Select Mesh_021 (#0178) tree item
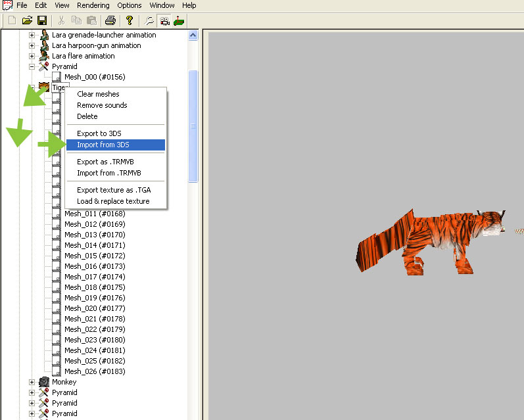Image resolution: width=524 pixels, height=420 pixels. (x=95, y=319)
